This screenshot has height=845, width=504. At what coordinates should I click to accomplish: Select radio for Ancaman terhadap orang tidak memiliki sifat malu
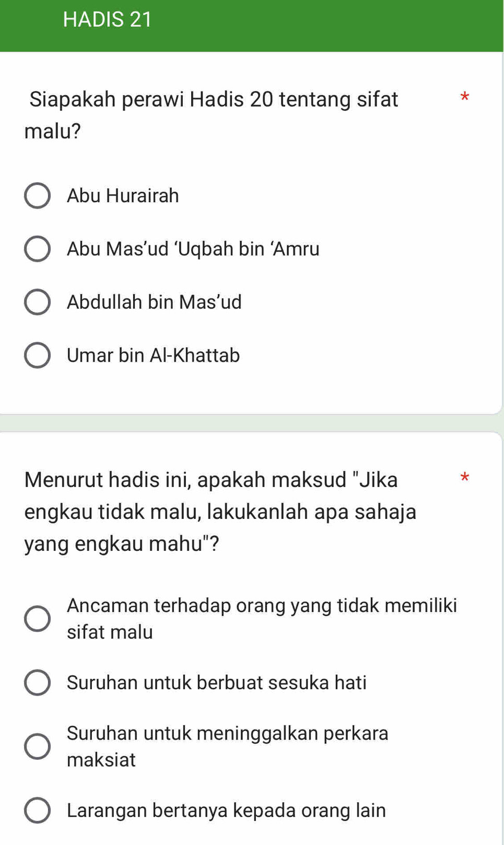tap(37, 619)
